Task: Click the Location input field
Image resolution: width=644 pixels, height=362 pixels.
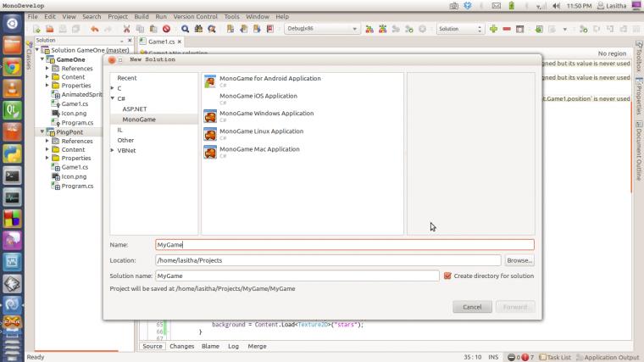Action: [x=328, y=260]
